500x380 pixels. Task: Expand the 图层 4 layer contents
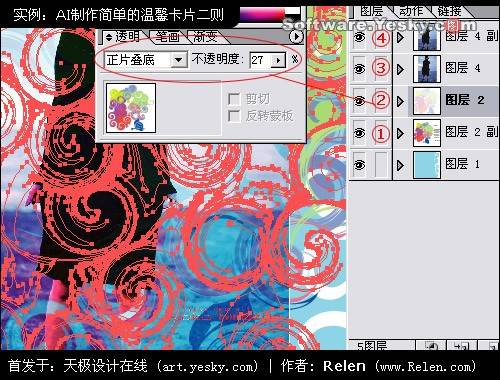[x=400, y=69]
